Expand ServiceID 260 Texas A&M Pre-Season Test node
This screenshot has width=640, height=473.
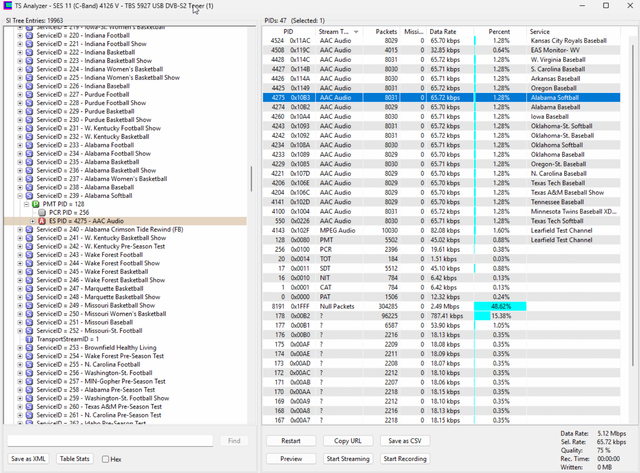coord(20,406)
